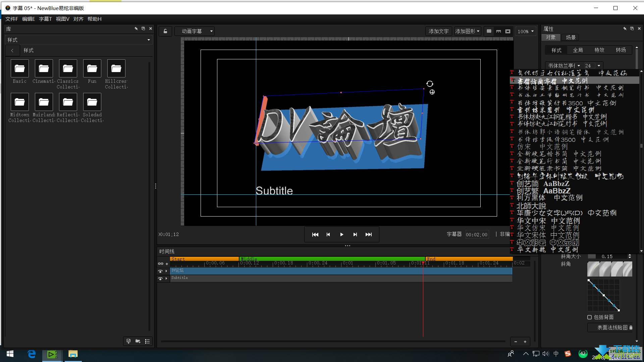Click the rotate handle on the title object

point(430,84)
